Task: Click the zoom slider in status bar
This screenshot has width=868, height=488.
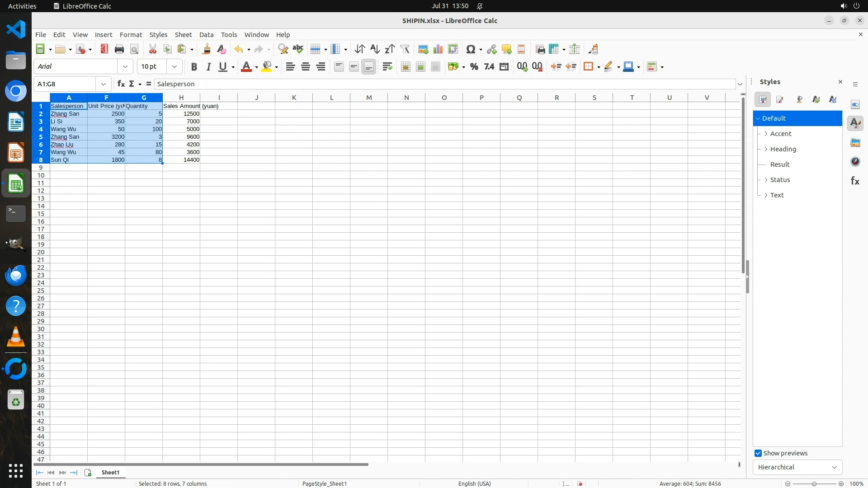Action: point(814,484)
